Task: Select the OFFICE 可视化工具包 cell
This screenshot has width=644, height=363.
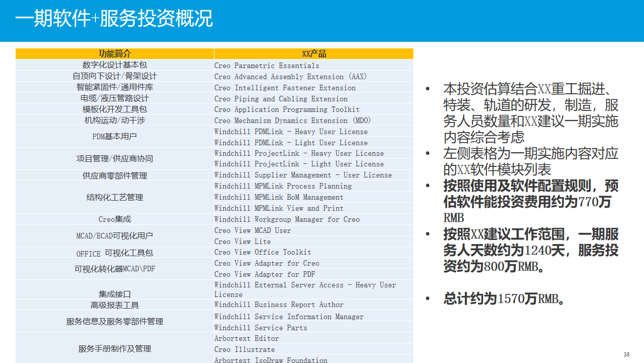Action: tap(115, 252)
